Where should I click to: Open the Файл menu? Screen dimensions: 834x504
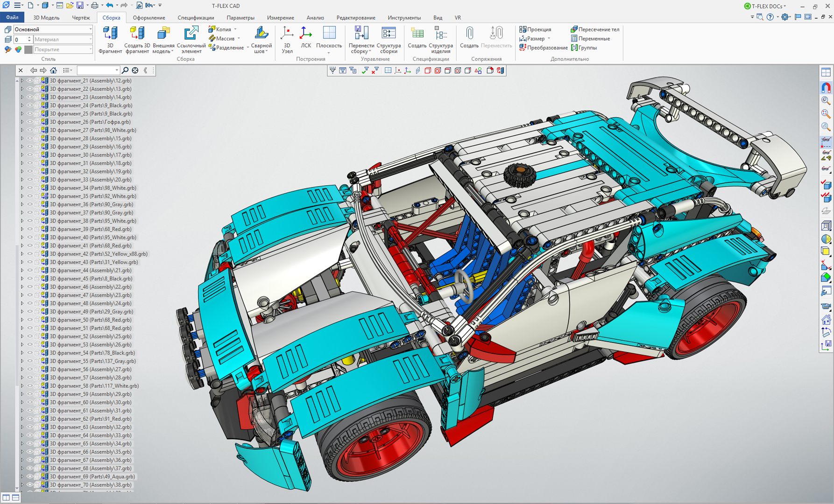tap(13, 18)
